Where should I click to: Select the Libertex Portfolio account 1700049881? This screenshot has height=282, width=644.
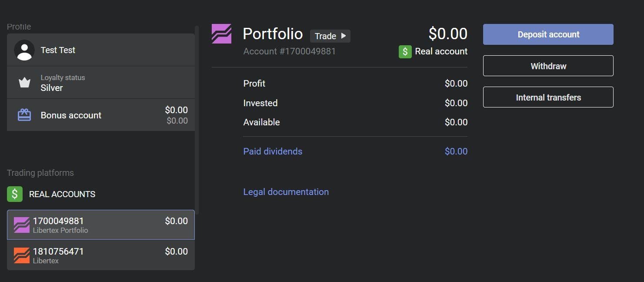pos(101,225)
